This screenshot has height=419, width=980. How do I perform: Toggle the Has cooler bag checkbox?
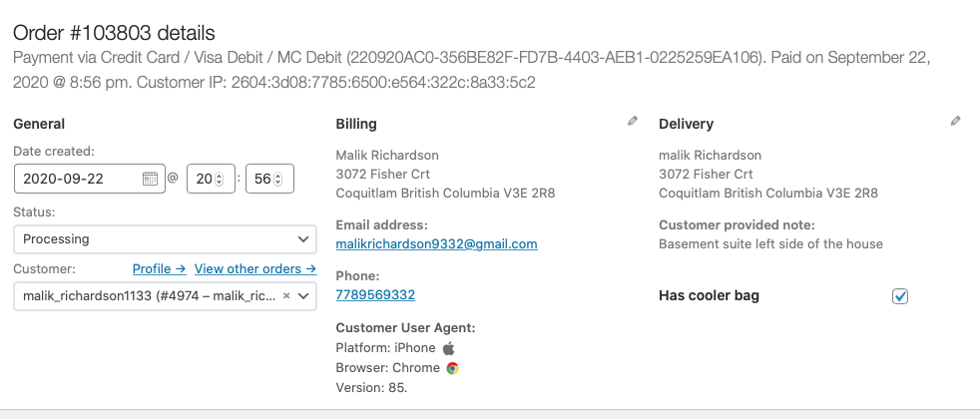click(900, 296)
